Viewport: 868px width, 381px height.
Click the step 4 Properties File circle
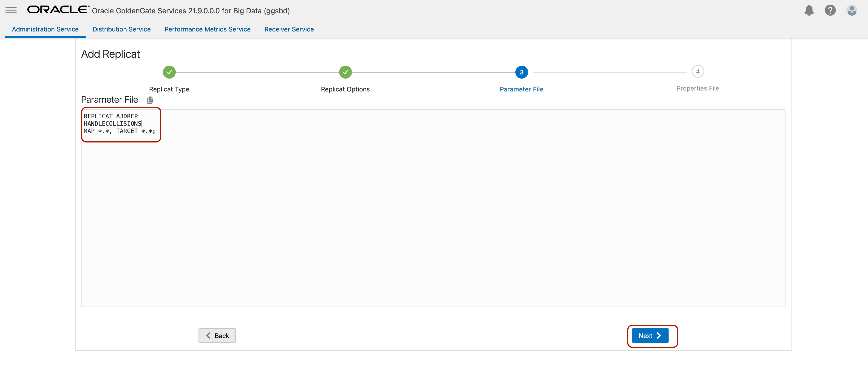click(698, 71)
